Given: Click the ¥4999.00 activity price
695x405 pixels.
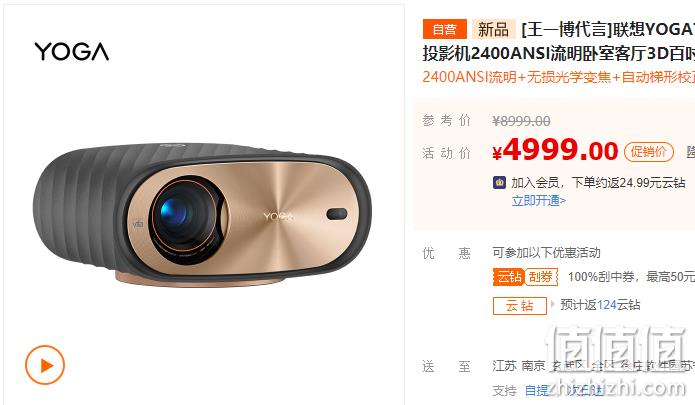Looking at the screenshot, I should click(x=555, y=150).
